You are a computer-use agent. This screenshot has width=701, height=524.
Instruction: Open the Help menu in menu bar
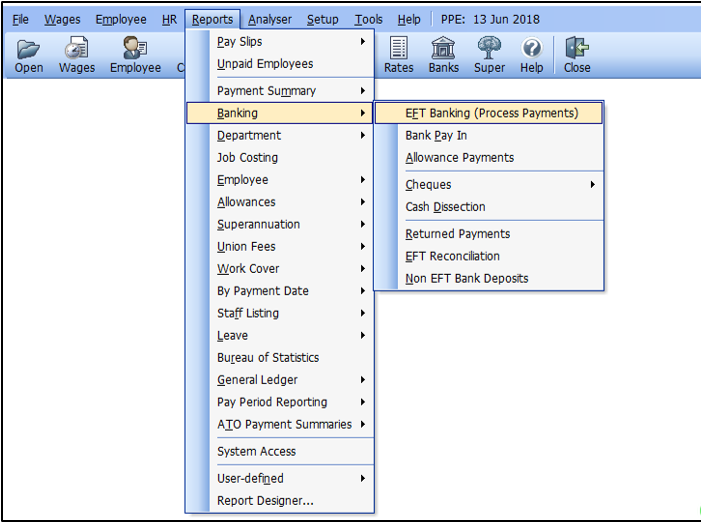(x=409, y=20)
